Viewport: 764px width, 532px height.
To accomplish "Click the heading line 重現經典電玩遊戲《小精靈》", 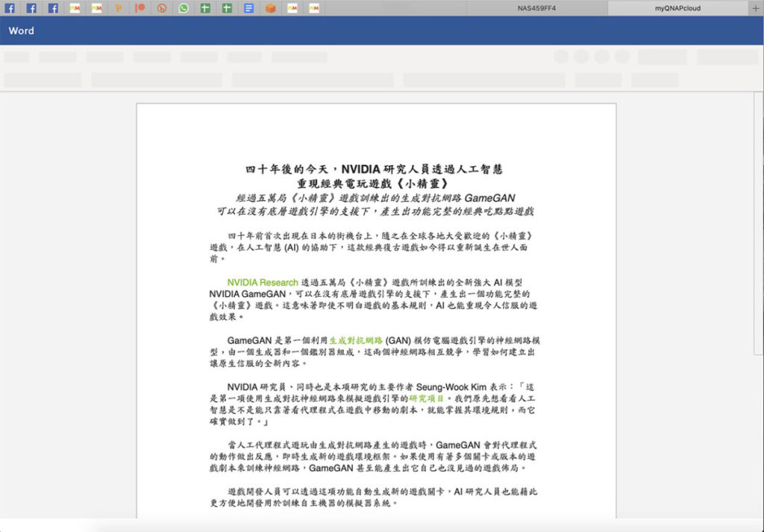I will coord(373,184).
